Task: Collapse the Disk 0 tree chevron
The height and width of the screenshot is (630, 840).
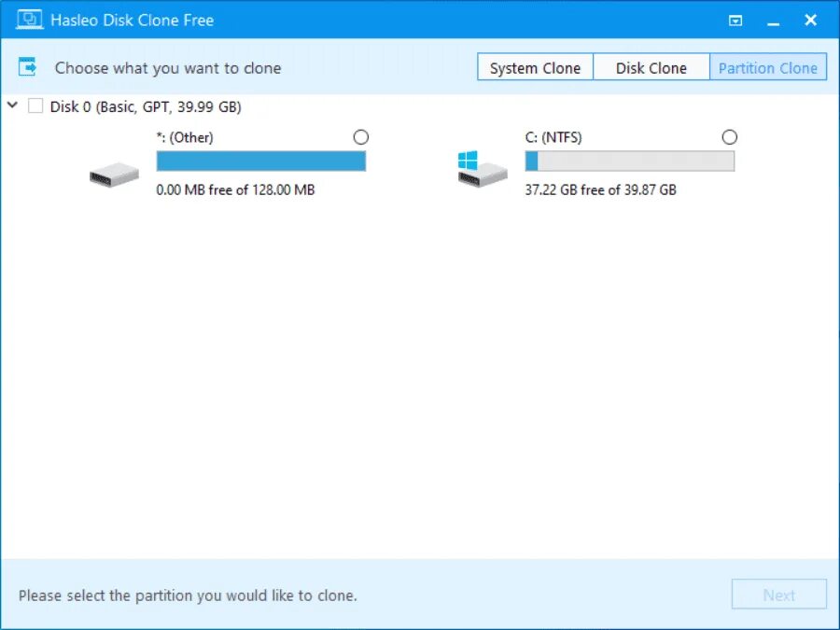Action: (x=13, y=105)
